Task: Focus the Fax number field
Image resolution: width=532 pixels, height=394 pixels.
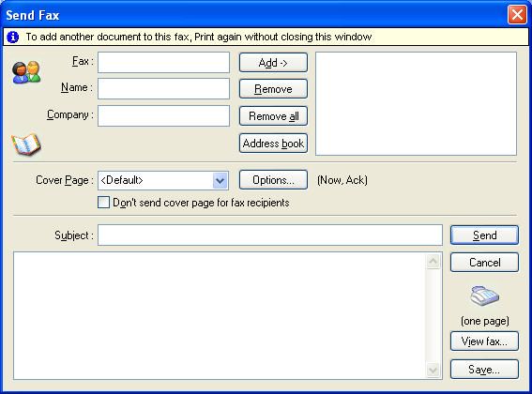Action: pos(163,63)
